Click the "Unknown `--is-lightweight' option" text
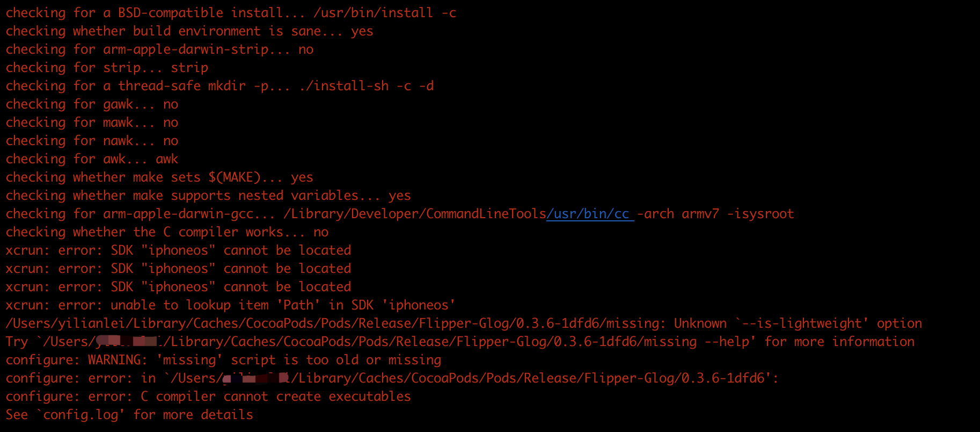Screen dimensions: 980x432 tap(798, 323)
